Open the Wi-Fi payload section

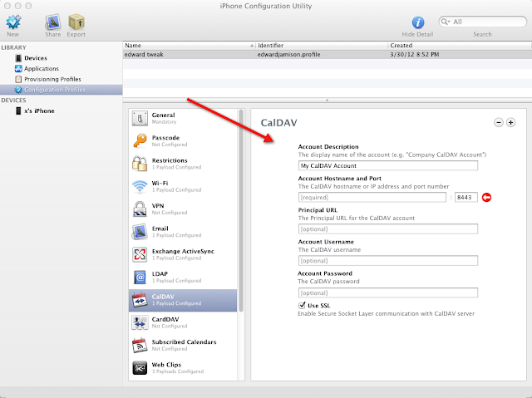(x=183, y=186)
